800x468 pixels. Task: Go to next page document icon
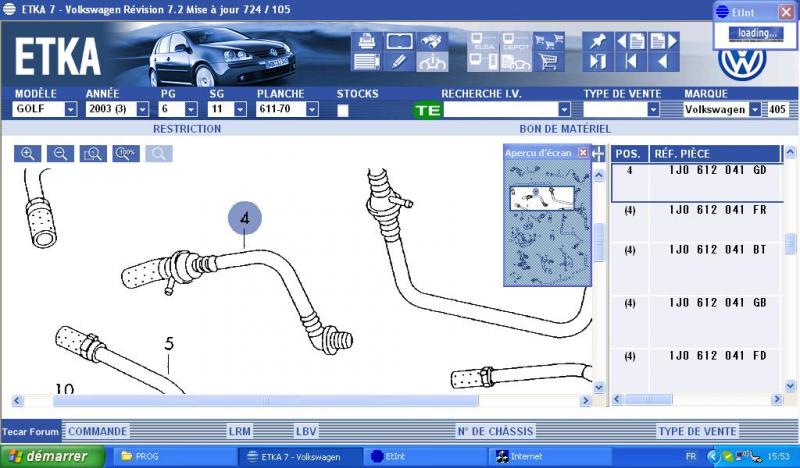coord(663,41)
